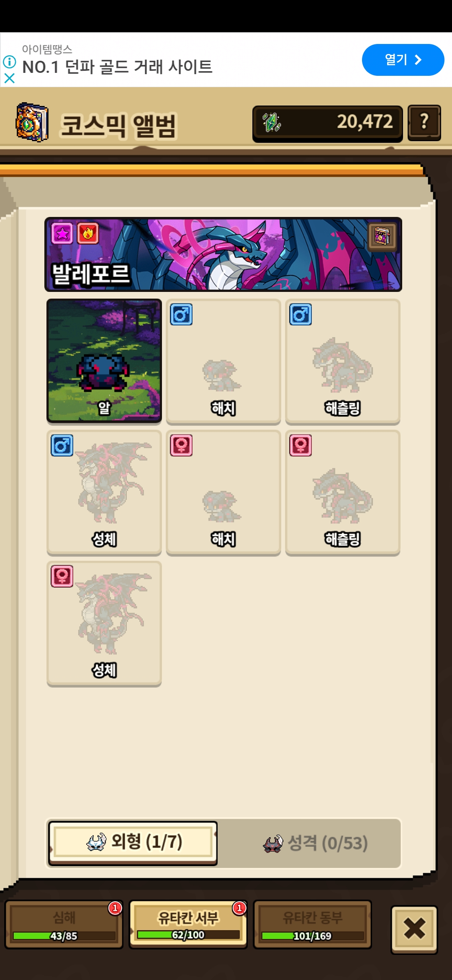452x980 pixels.
Task: Select the male 해츨링 card
Action: pos(343,361)
